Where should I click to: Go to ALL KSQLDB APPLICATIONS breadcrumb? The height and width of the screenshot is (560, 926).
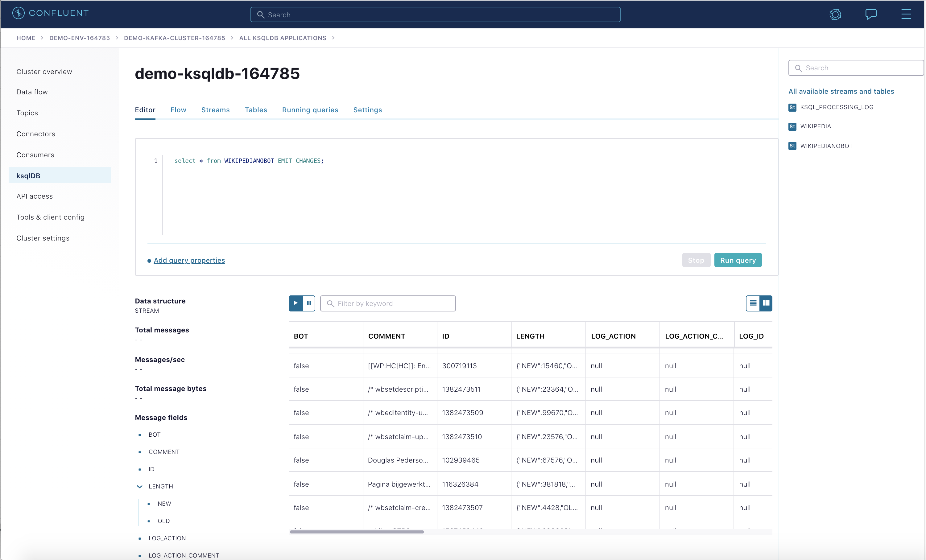tap(283, 38)
